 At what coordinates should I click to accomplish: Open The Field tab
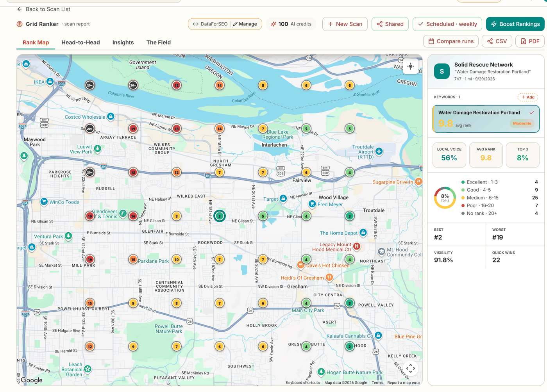[159, 43]
